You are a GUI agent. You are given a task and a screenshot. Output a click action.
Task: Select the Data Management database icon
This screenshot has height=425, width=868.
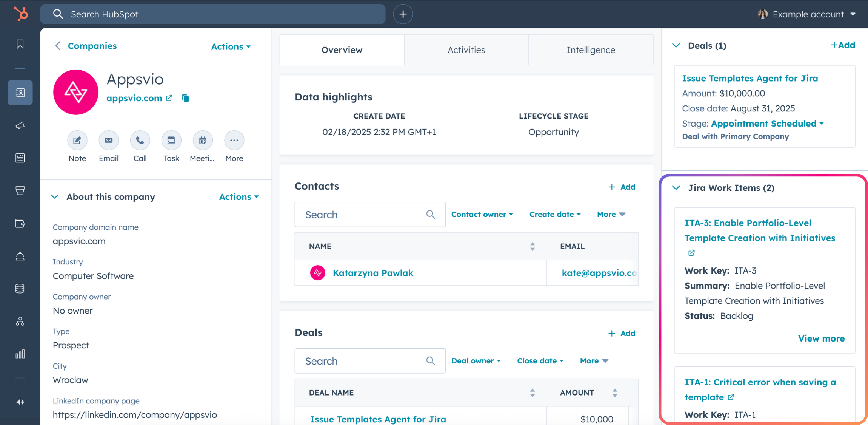20,288
